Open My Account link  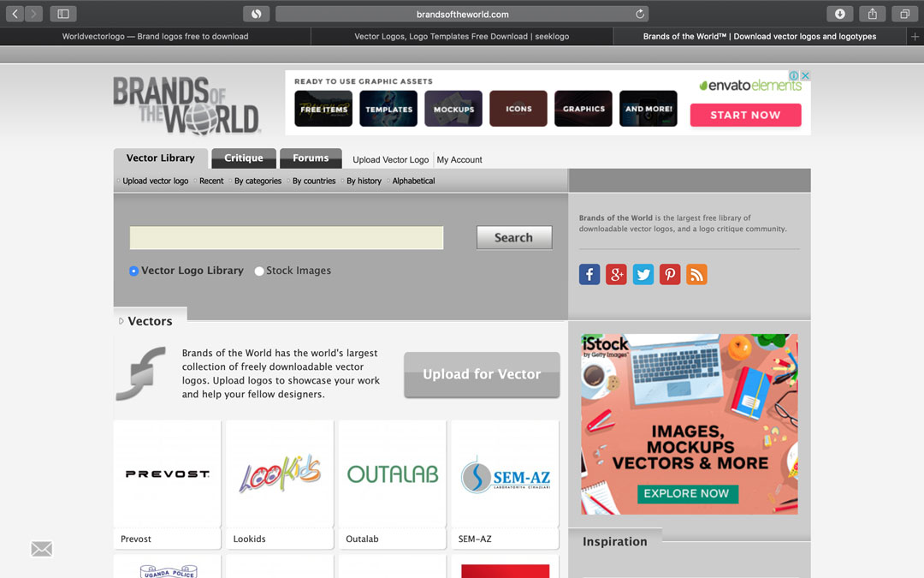(x=459, y=160)
